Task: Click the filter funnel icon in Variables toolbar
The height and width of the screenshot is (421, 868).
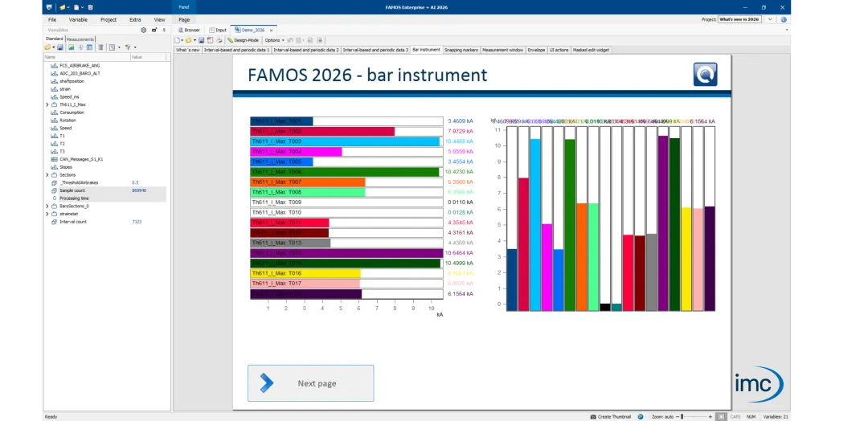Action: (x=128, y=47)
